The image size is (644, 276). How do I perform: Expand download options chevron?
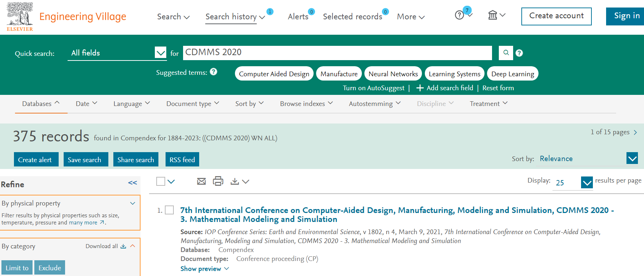245,181
